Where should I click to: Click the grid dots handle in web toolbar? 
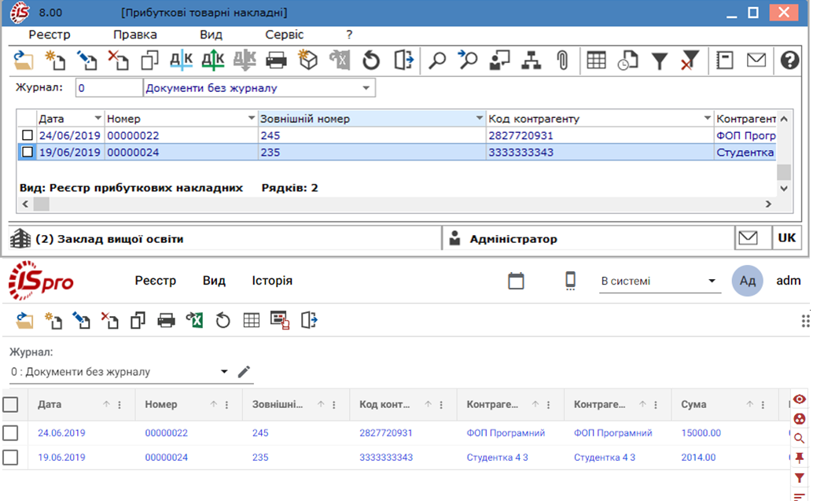[x=805, y=321]
